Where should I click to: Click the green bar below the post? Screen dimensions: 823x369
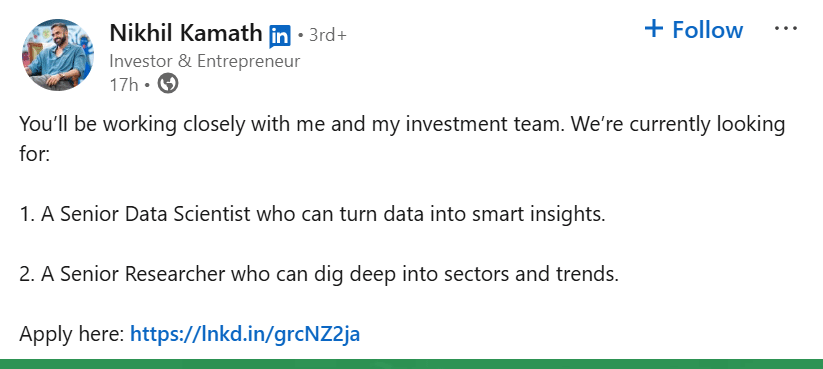coord(412,364)
